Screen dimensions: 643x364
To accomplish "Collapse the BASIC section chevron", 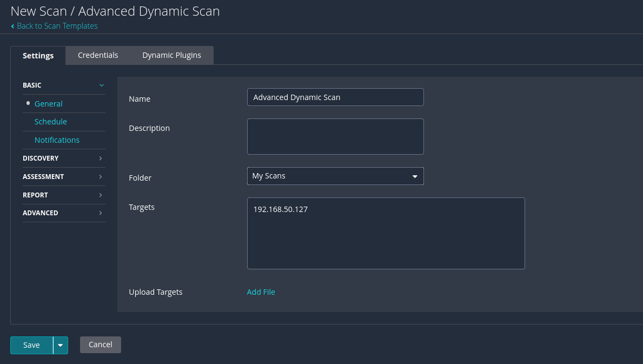I will pyautogui.click(x=101, y=85).
